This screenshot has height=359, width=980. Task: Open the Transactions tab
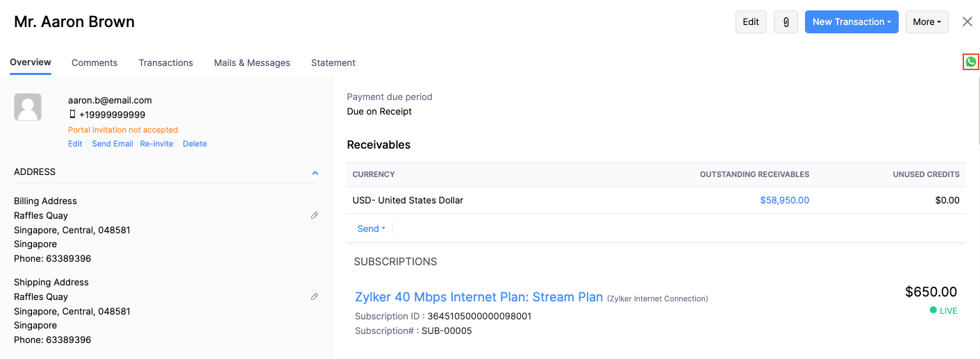point(165,62)
